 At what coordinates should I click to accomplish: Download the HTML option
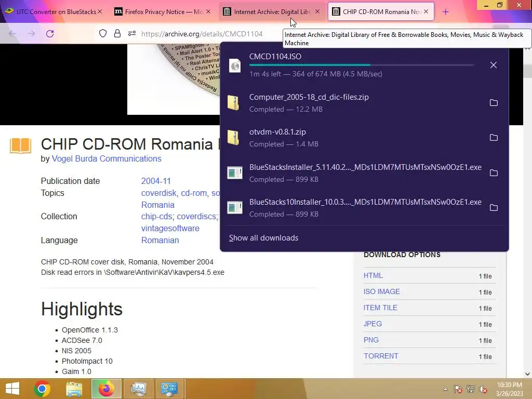pyautogui.click(x=373, y=275)
